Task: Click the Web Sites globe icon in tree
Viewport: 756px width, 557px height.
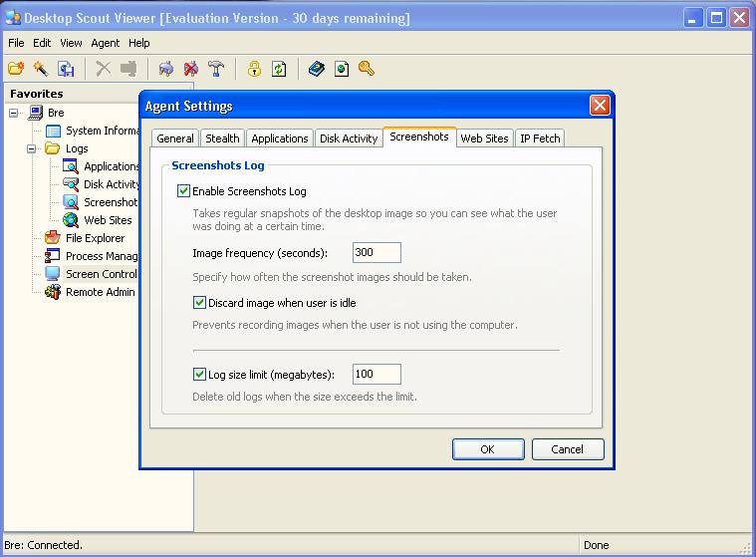Action: [71, 220]
